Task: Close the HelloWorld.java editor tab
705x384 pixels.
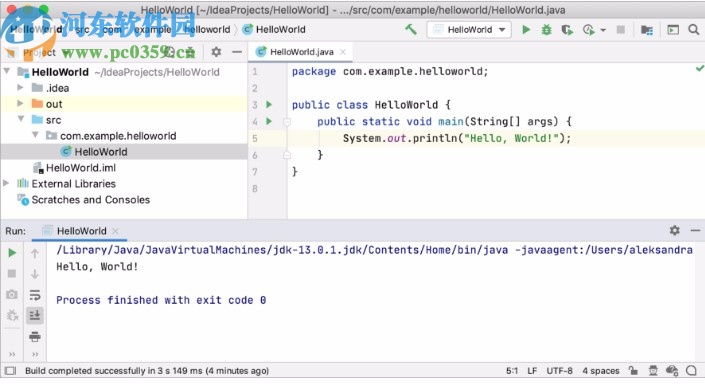Action: coord(343,52)
